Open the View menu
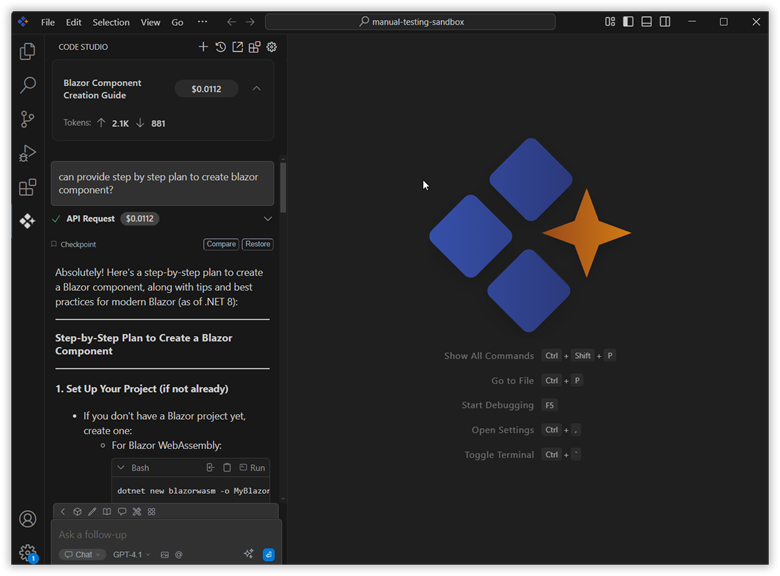Screen dimensions: 780x576 pyautogui.click(x=150, y=22)
